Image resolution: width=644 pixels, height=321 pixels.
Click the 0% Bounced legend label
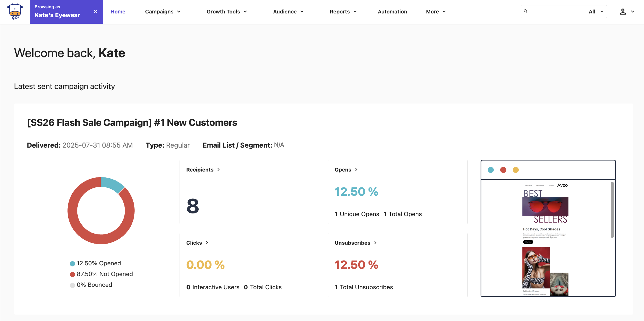click(94, 285)
